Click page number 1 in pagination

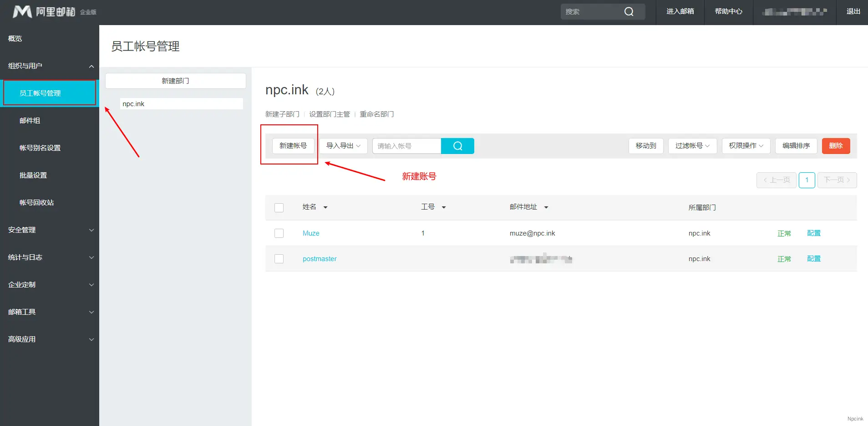click(x=807, y=180)
